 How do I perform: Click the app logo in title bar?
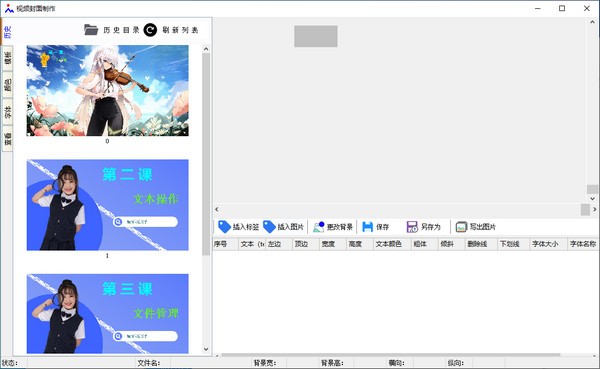point(9,8)
